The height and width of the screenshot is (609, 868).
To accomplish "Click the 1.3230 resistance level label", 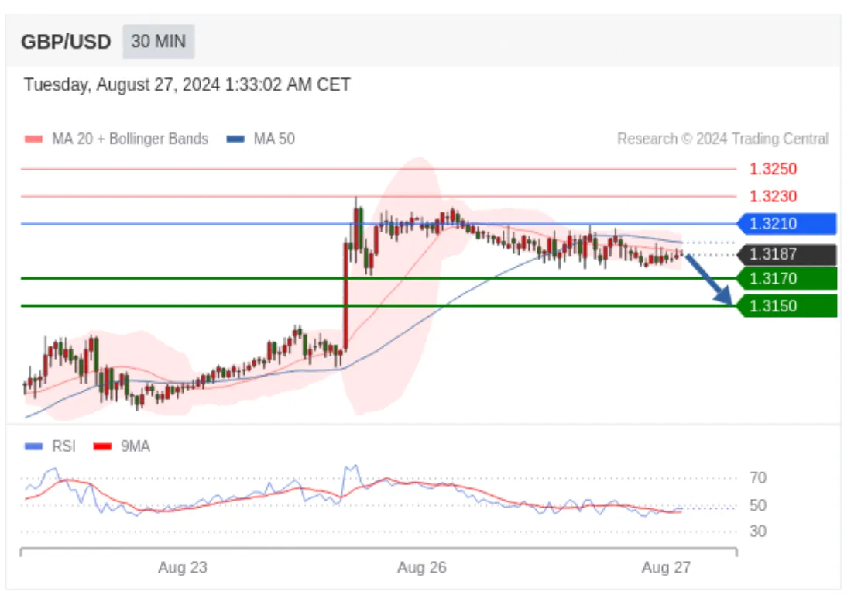I will pyautogui.click(x=773, y=196).
